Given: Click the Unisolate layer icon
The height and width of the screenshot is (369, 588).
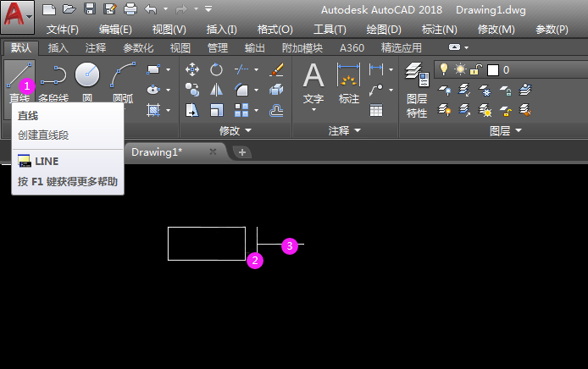Looking at the screenshot, I should [x=464, y=110].
